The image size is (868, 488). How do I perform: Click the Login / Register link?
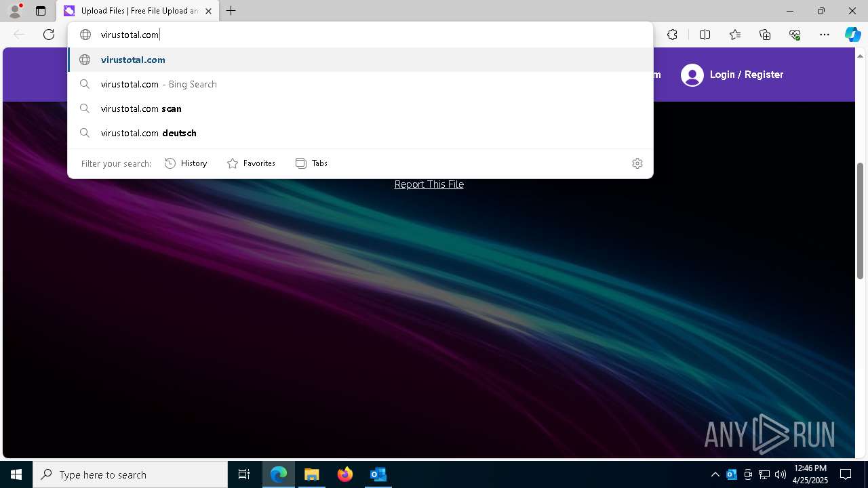click(747, 75)
